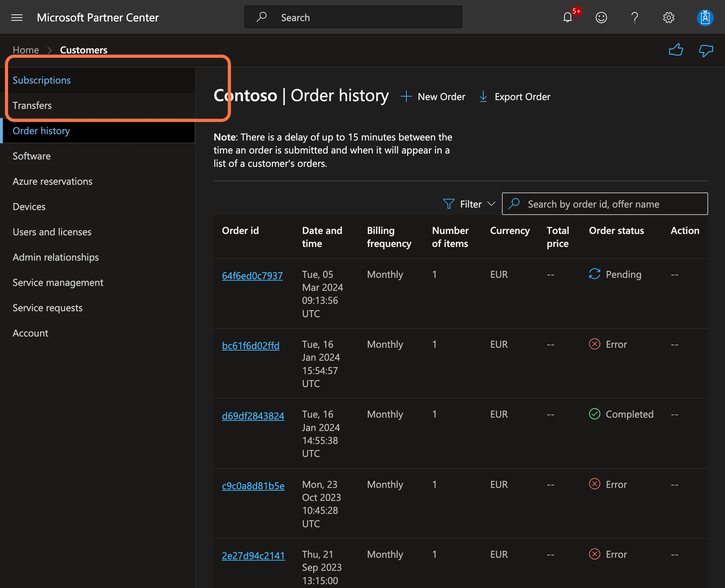This screenshot has height=588, width=725.
Task: Click the smiley feedback icon
Action: click(x=601, y=18)
